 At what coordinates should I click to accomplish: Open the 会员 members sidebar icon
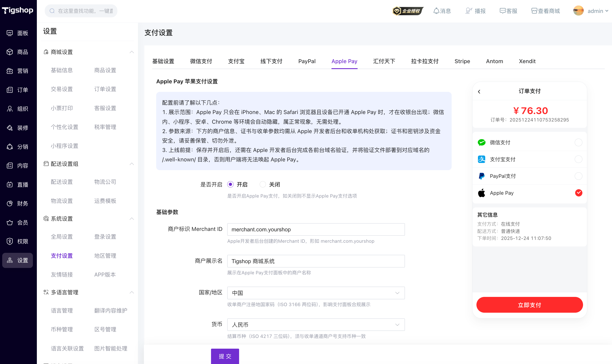10,223
